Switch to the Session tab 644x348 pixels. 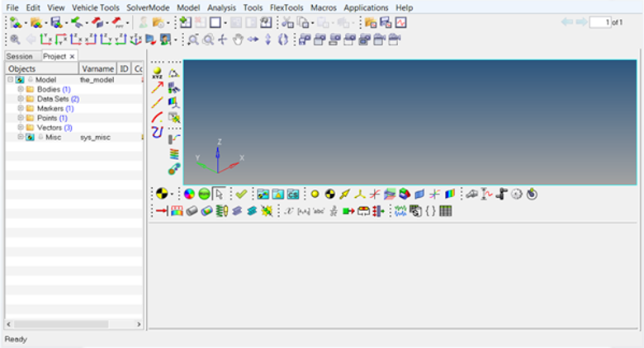click(19, 56)
